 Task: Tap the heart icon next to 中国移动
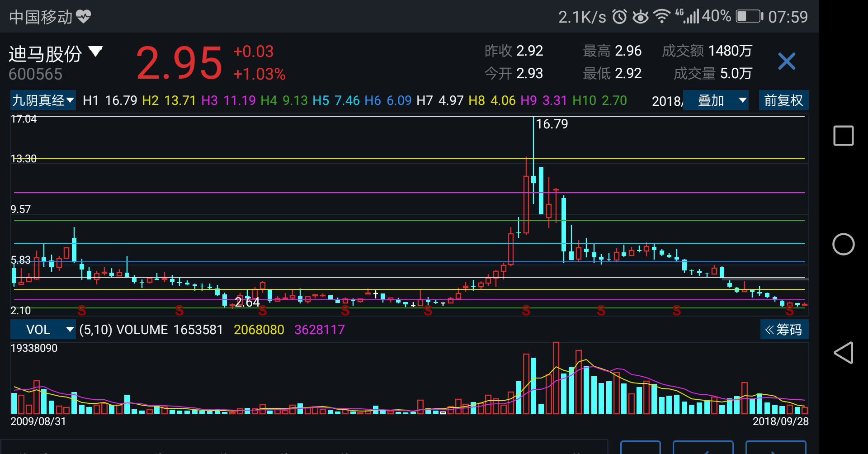[x=84, y=17]
